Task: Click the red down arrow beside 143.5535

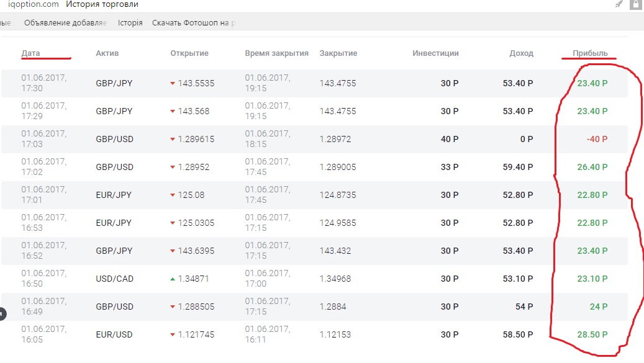Action: [173, 84]
